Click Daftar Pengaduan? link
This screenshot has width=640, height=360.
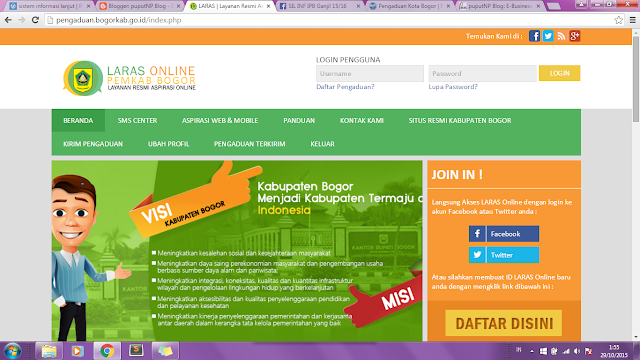tap(345, 87)
